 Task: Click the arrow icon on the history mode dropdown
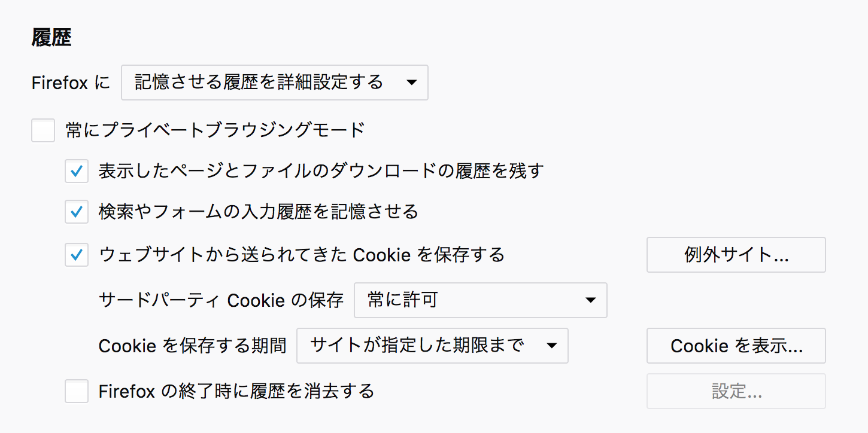tap(412, 83)
